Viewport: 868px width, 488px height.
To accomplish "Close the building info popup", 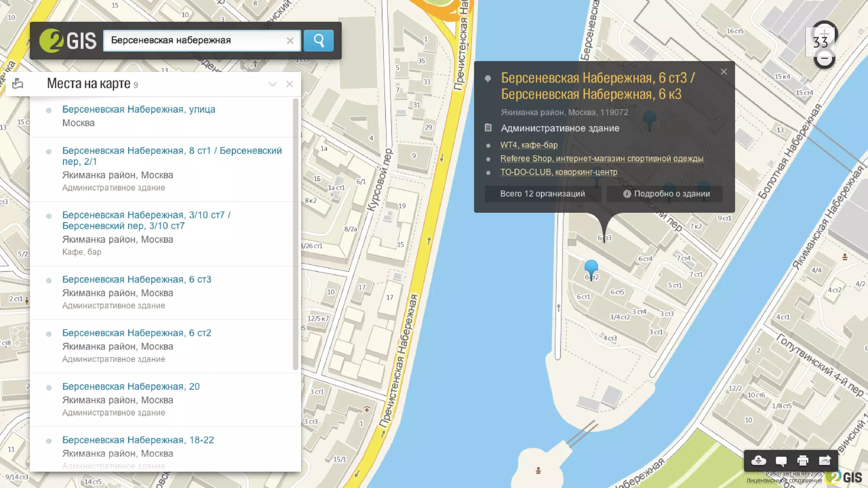I will tap(724, 72).
